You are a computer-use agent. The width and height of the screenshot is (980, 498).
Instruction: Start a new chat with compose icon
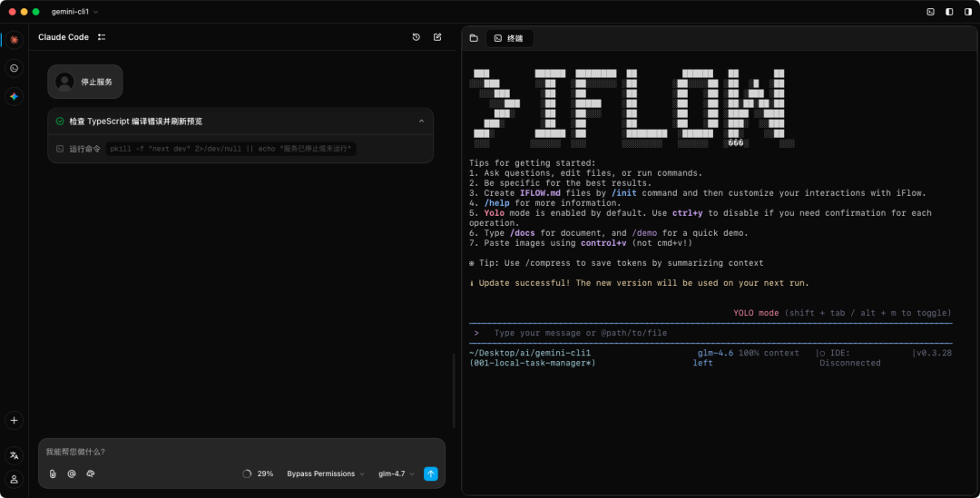[x=437, y=37]
